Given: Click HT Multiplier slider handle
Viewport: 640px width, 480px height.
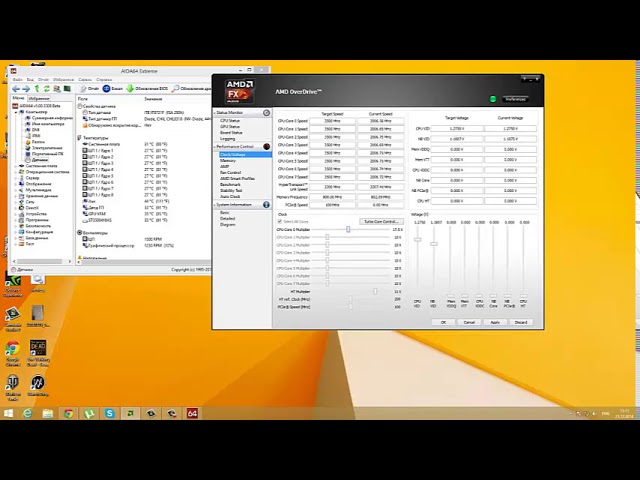Looking at the screenshot, I should [x=375, y=291].
